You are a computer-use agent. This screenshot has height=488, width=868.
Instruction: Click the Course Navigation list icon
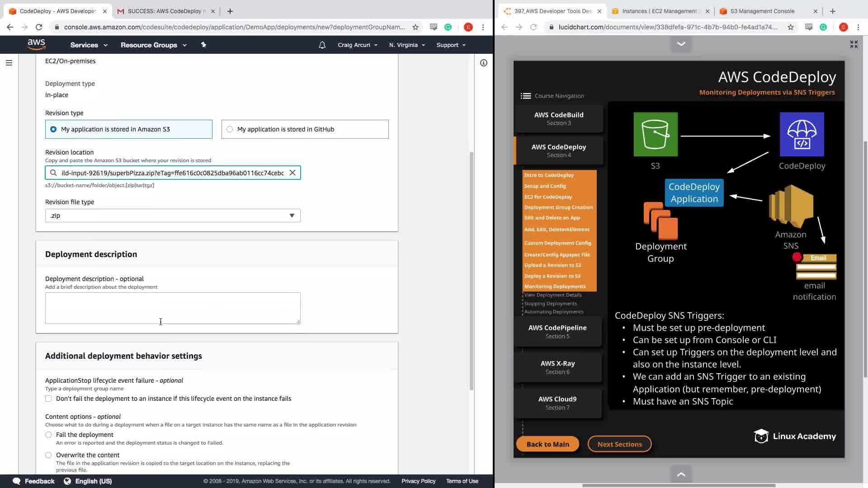(525, 96)
